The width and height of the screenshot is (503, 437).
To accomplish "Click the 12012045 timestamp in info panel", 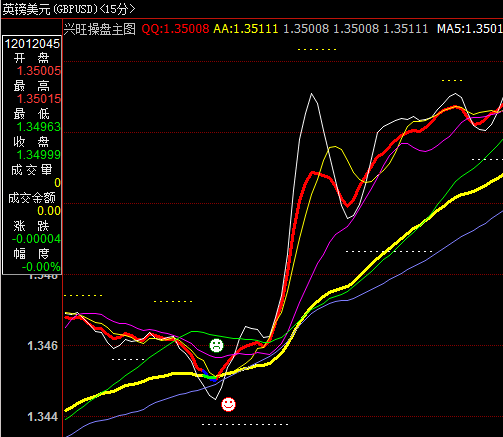I will pos(32,44).
